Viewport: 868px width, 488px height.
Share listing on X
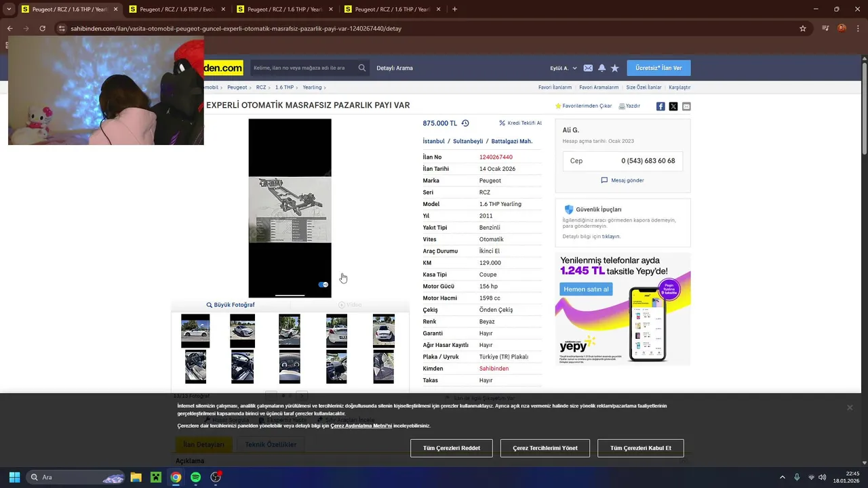coord(673,106)
